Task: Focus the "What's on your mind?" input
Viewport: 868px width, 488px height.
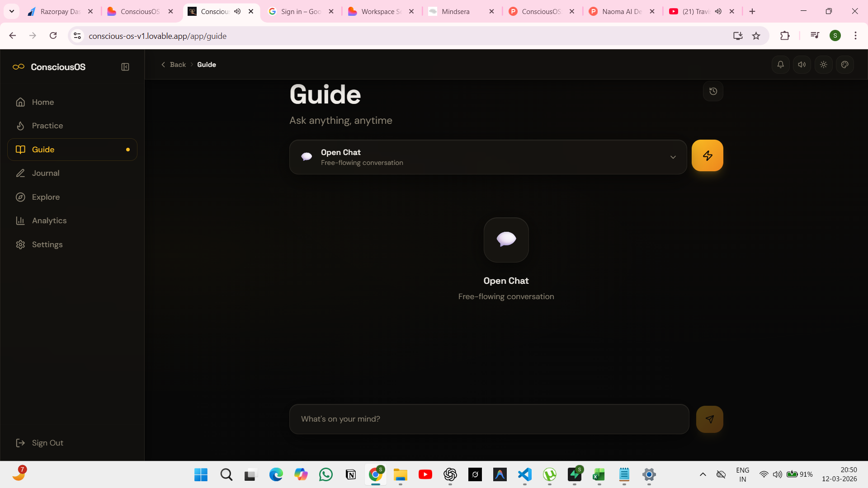Action: (x=489, y=419)
